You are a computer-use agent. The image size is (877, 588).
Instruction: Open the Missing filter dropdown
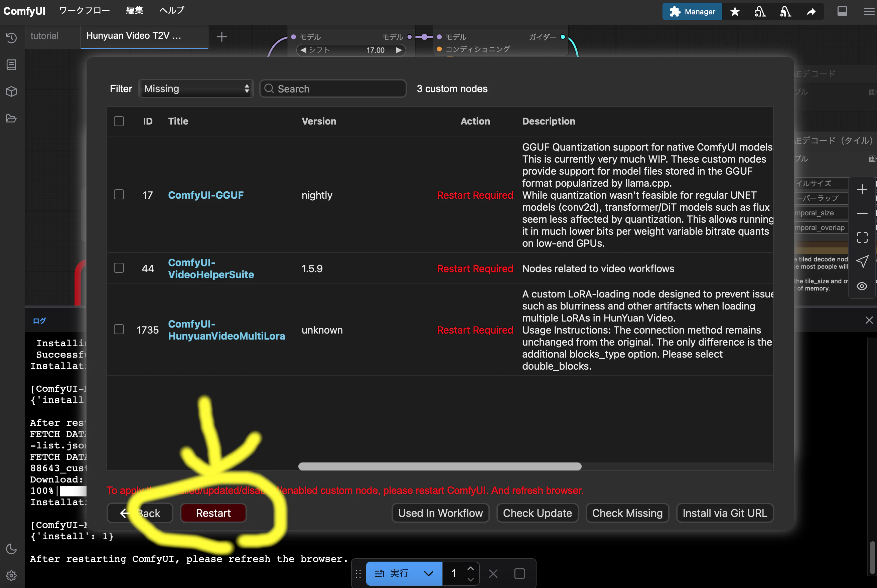[196, 89]
